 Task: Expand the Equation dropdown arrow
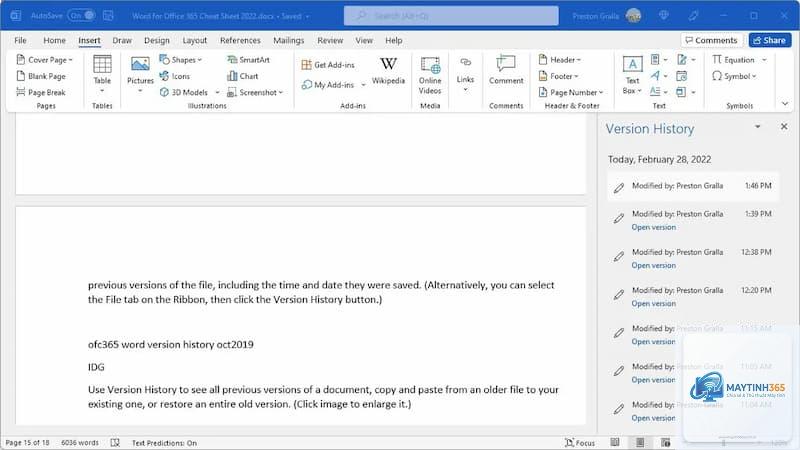pyautogui.click(x=764, y=60)
